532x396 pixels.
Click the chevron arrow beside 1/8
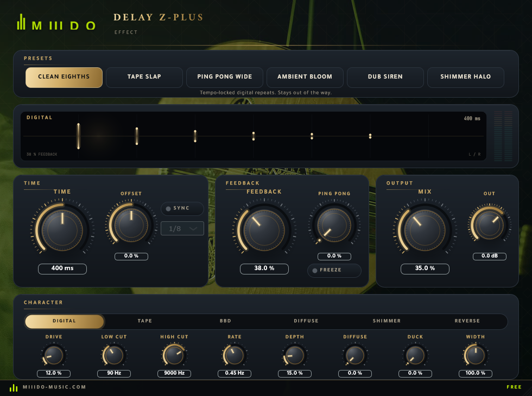193,229
